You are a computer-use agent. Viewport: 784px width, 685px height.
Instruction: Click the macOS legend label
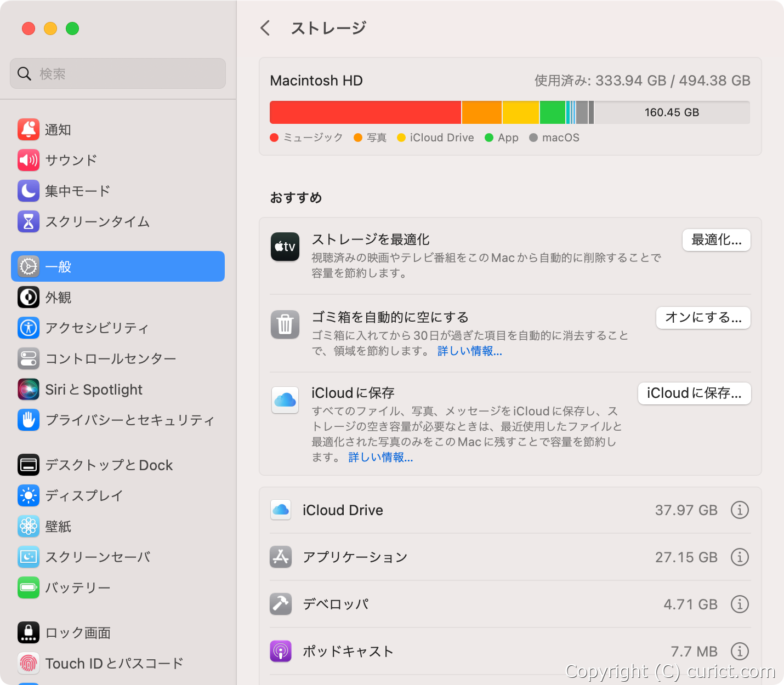coord(560,138)
